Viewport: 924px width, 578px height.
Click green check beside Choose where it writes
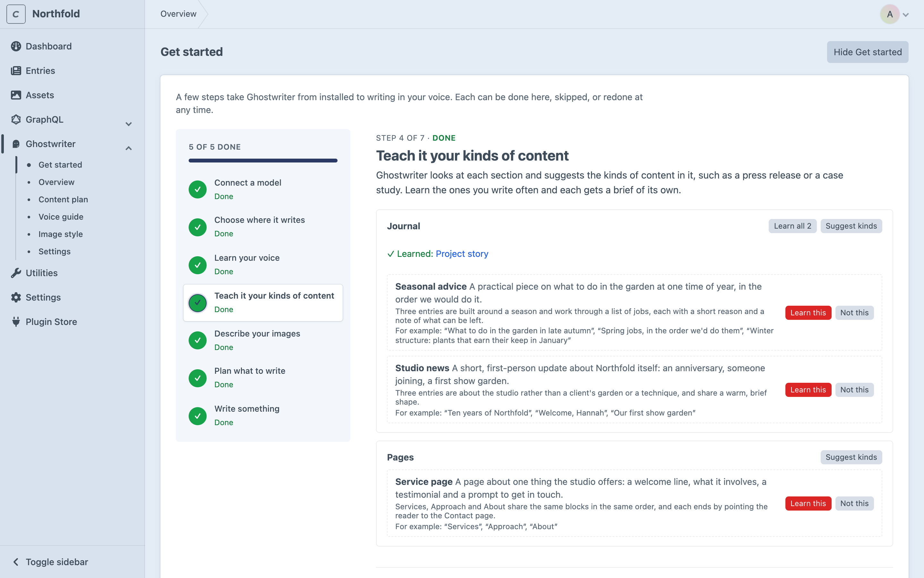198,227
